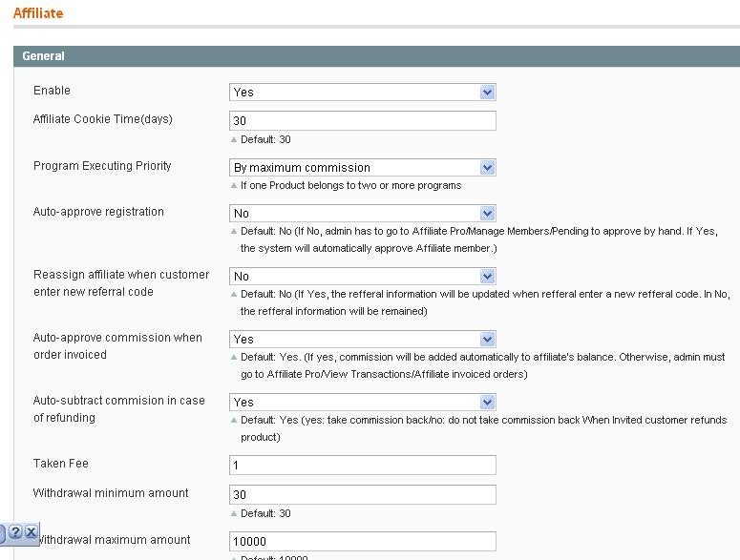
Task: Open Program Executing Priority dropdown
Action: click(363, 167)
